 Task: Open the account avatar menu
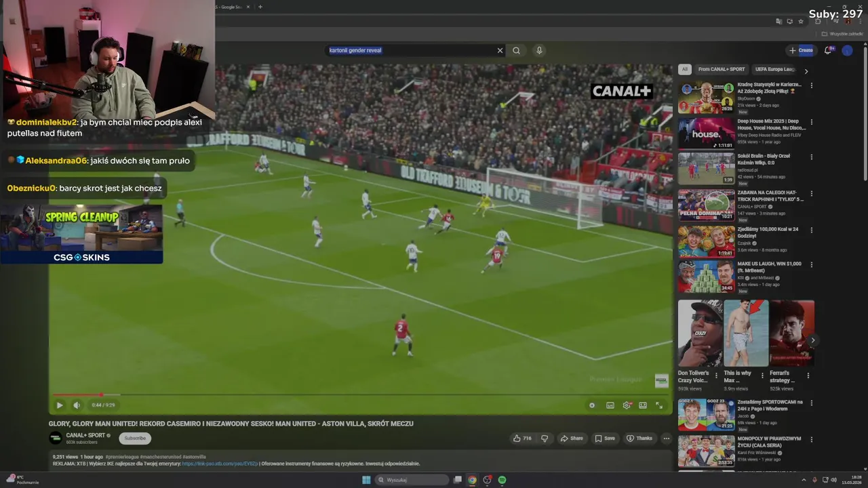[x=847, y=50]
